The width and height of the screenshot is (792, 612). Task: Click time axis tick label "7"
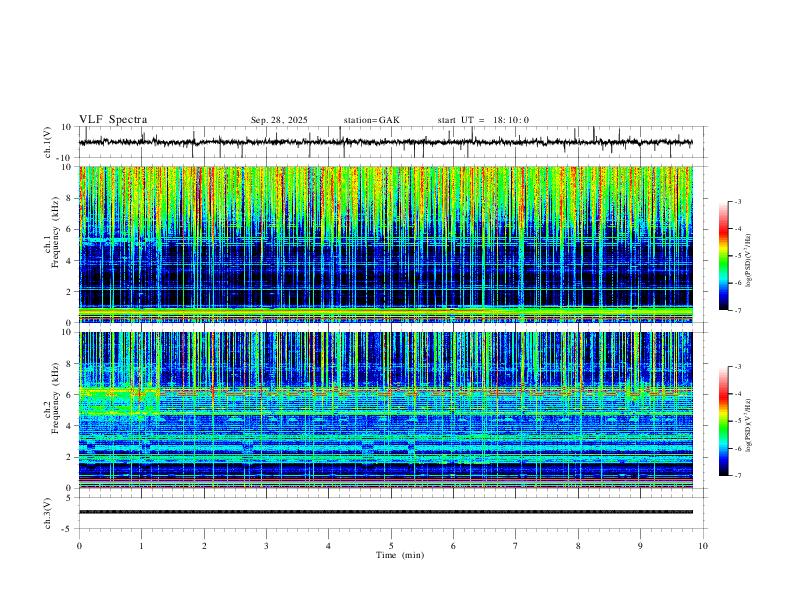click(516, 546)
